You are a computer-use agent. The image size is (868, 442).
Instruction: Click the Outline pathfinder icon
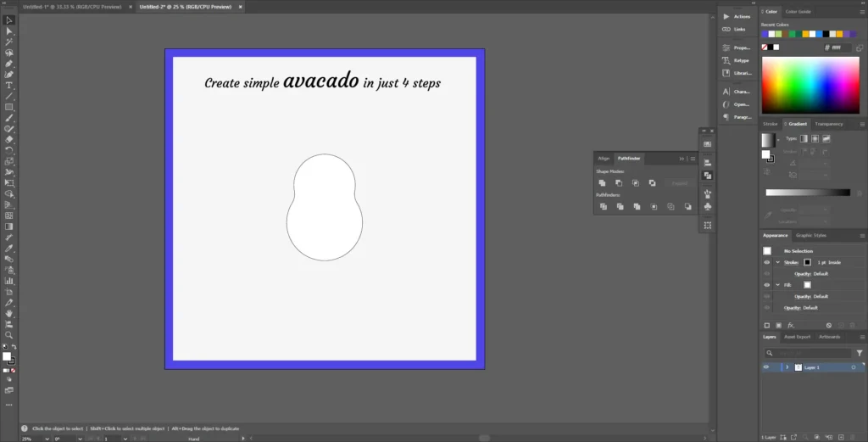pos(670,207)
